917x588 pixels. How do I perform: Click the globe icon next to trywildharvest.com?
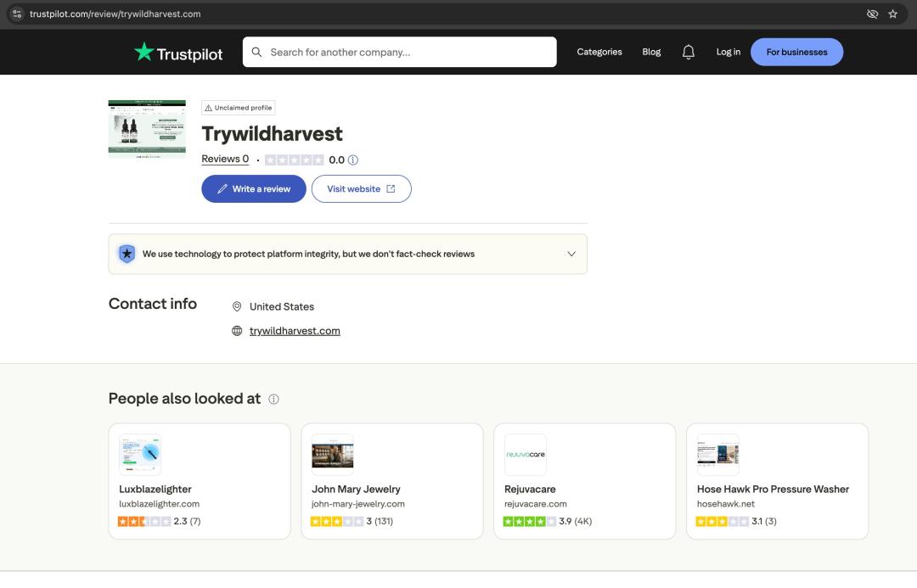coord(237,332)
